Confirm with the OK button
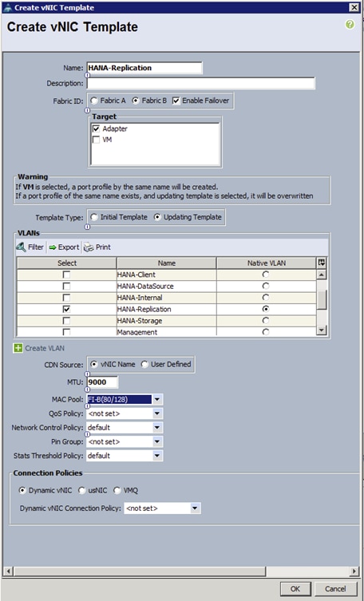This screenshot has width=364, height=601. 295,588
